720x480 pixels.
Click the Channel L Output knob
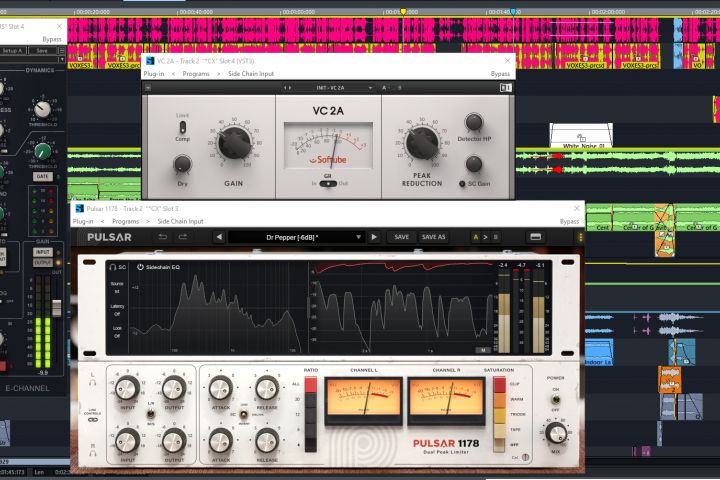tap(174, 388)
